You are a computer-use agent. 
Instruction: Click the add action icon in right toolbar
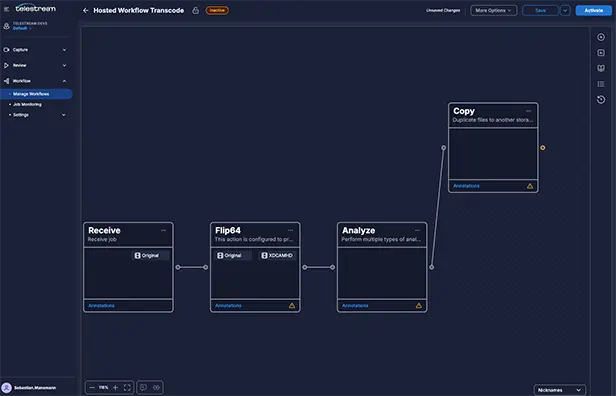[601, 53]
